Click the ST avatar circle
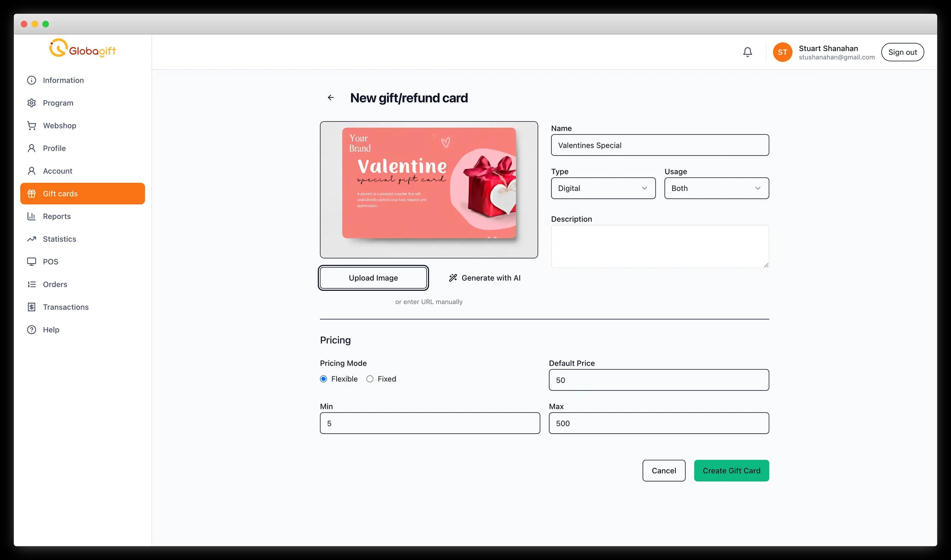 782,52
